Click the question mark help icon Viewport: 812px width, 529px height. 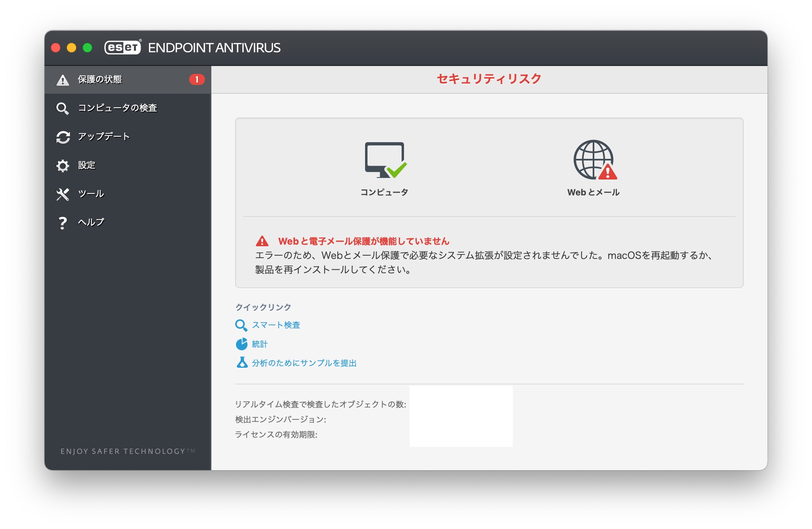(x=62, y=223)
